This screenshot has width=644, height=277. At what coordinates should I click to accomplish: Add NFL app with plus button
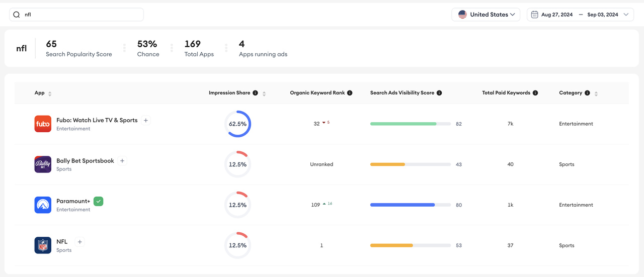click(x=80, y=242)
